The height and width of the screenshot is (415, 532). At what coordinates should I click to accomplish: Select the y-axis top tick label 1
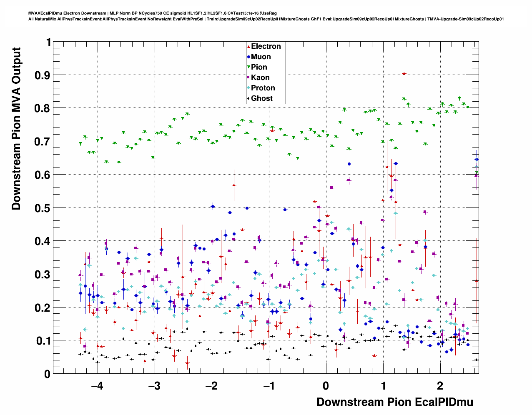(x=48, y=42)
